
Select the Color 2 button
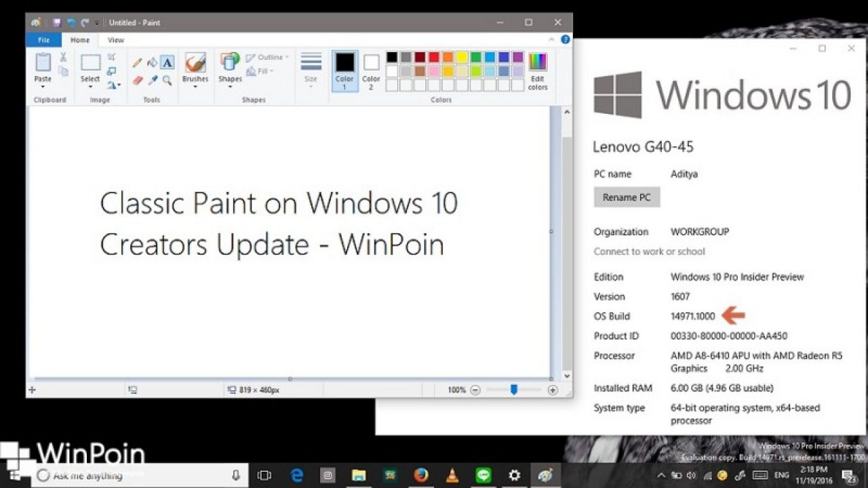(371, 70)
